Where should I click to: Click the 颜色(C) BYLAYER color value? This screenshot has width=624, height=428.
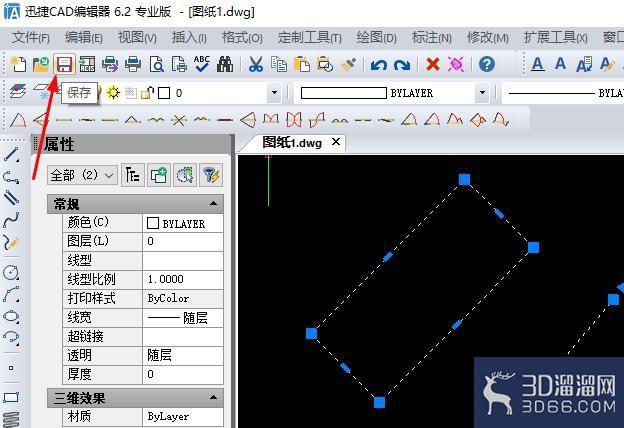pyautogui.click(x=183, y=223)
